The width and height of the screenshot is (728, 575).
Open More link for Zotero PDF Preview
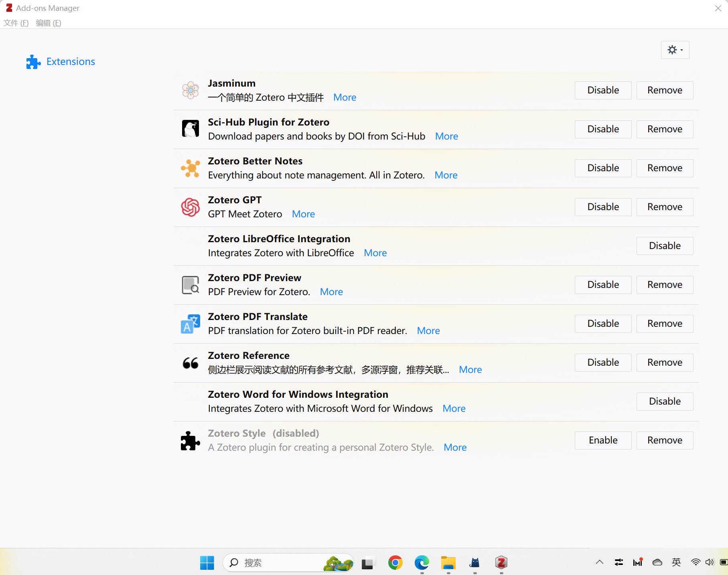coord(331,292)
